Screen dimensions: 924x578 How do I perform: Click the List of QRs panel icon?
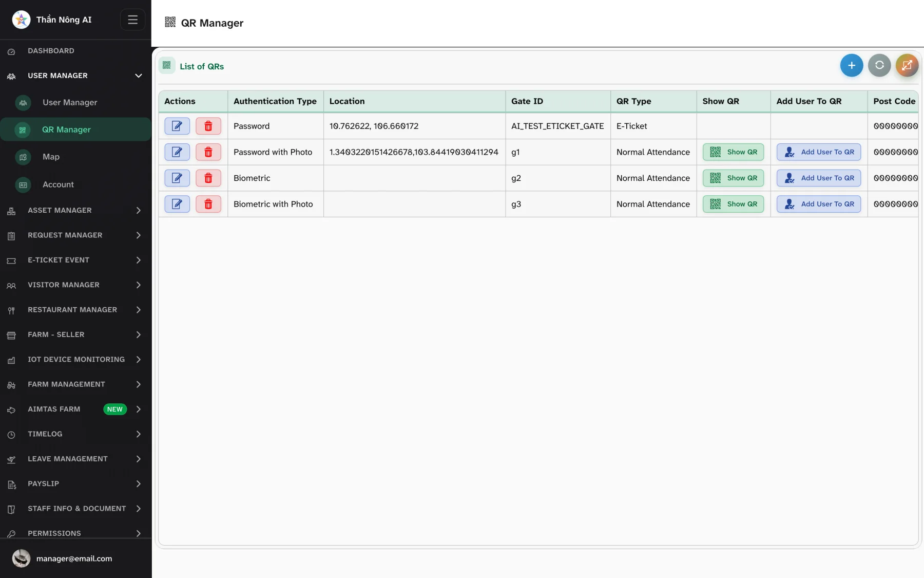167,65
